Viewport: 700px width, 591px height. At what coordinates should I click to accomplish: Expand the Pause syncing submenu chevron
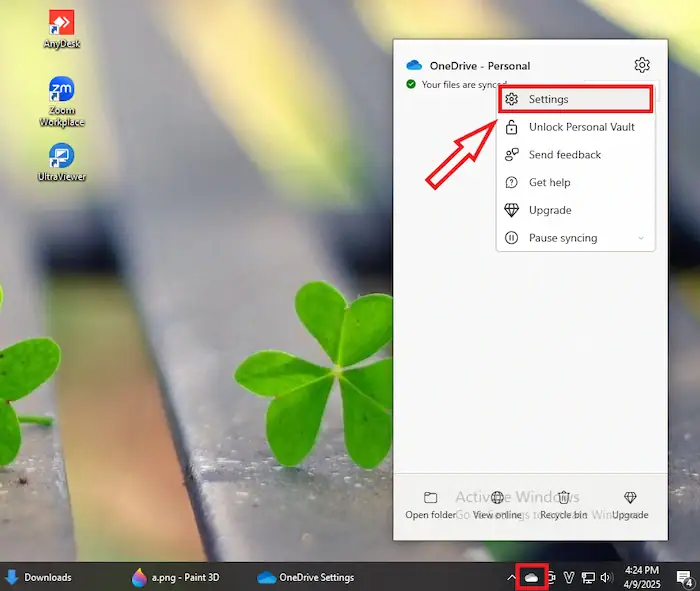coord(641,238)
